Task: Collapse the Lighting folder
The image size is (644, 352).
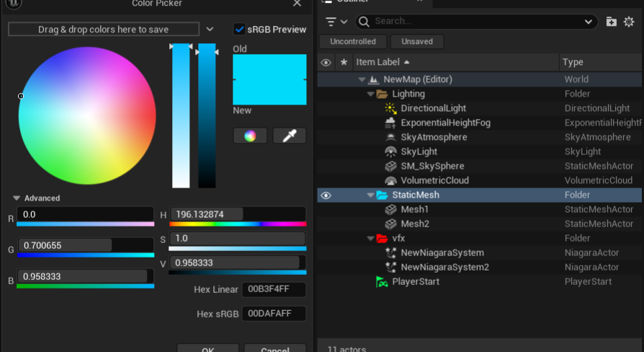Action: point(370,94)
